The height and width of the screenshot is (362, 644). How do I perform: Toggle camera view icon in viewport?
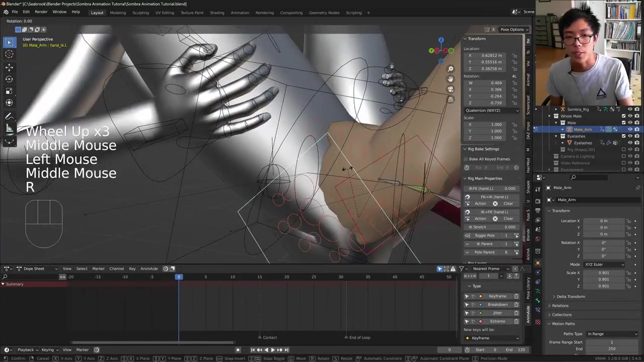pyautogui.click(x=450, y=89)
